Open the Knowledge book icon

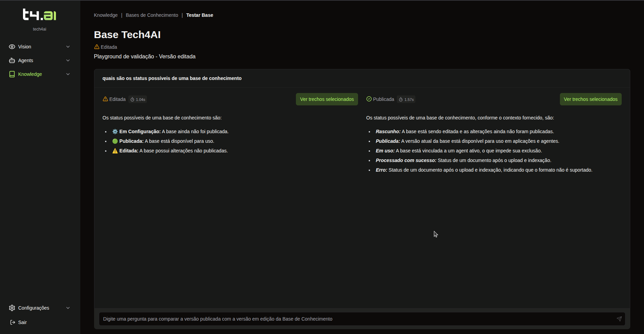point(12,74)
